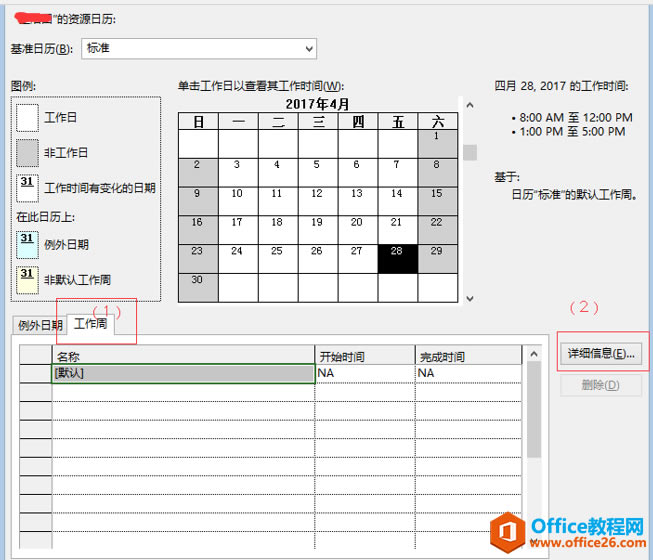Switch to the 例外日期 tab
Image resolution: width=653 pixels, height=560 pixels.
pos(40,325)
